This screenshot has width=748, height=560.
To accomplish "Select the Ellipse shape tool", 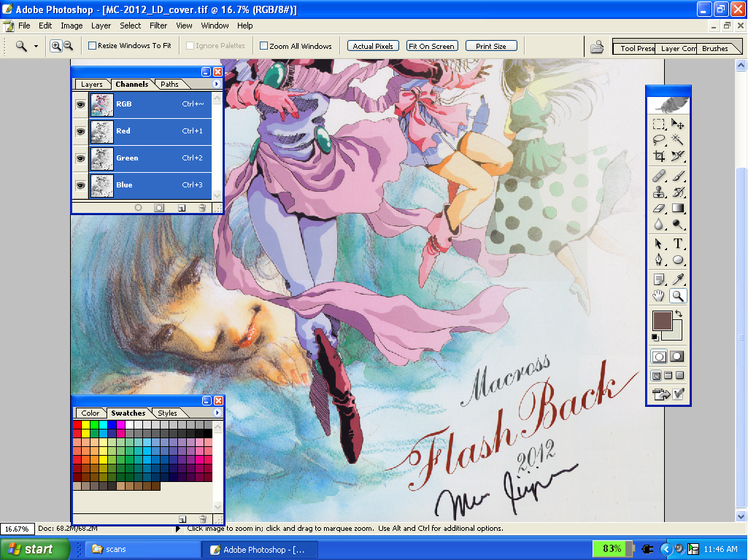I will coord(677,260).
